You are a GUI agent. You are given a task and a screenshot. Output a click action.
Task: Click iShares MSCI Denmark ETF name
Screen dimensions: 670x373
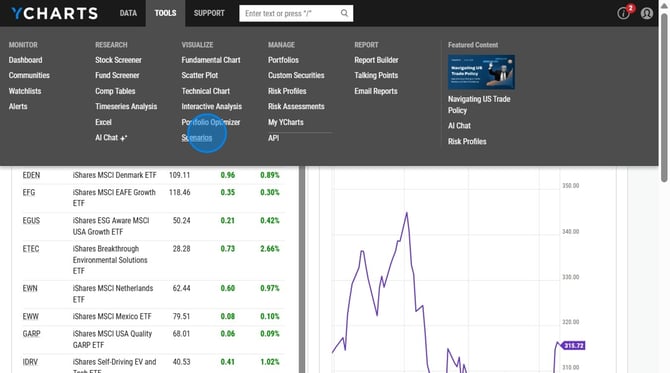(x=115, y=175)
